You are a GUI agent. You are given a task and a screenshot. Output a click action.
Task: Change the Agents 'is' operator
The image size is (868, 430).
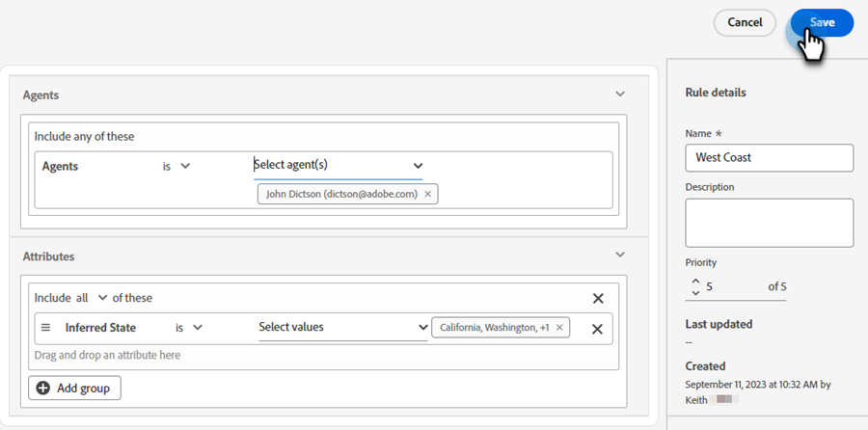(176, 166)
